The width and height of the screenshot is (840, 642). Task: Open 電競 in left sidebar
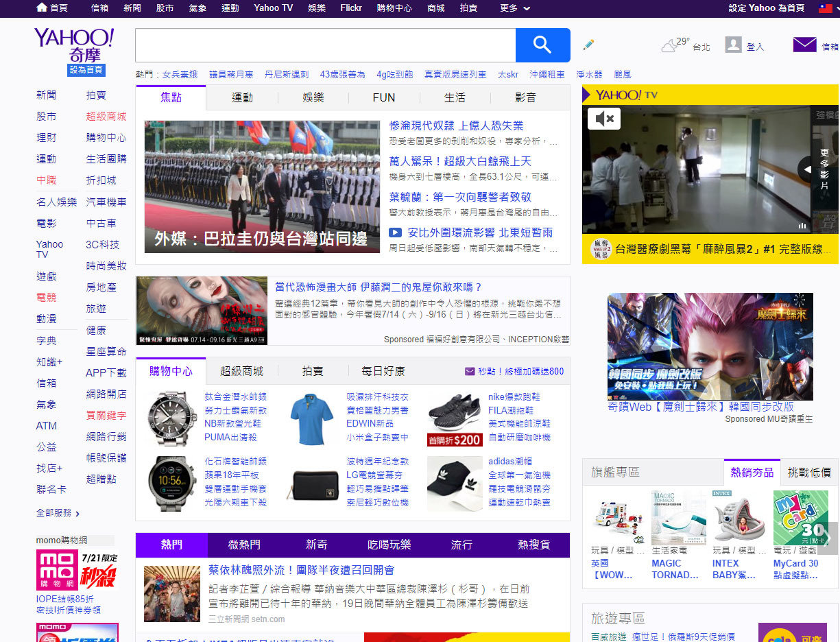click(47, 297)
